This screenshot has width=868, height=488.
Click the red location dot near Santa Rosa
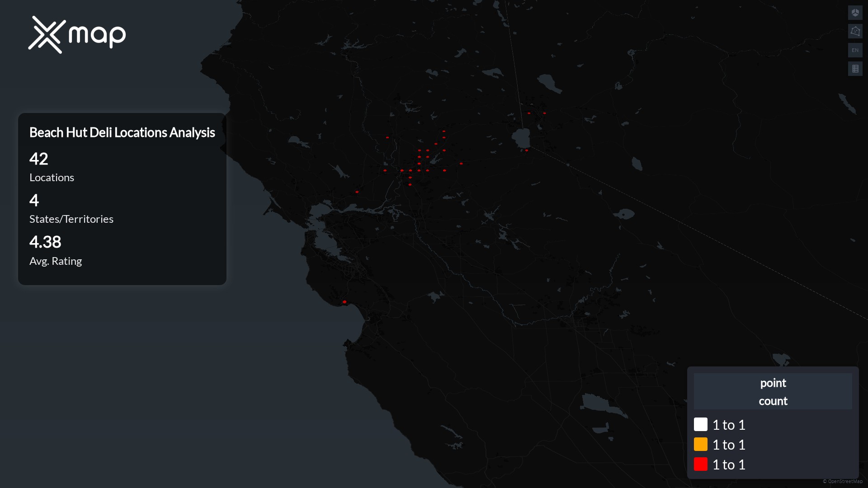click(357, 192)
